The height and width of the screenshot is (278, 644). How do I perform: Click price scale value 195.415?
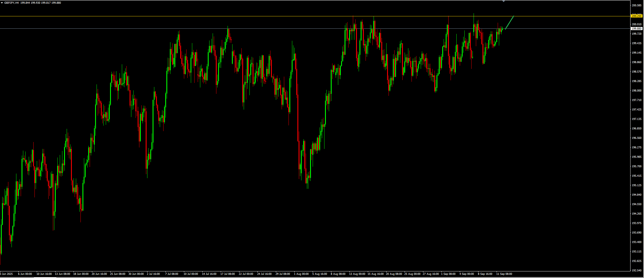coord(637,176)
